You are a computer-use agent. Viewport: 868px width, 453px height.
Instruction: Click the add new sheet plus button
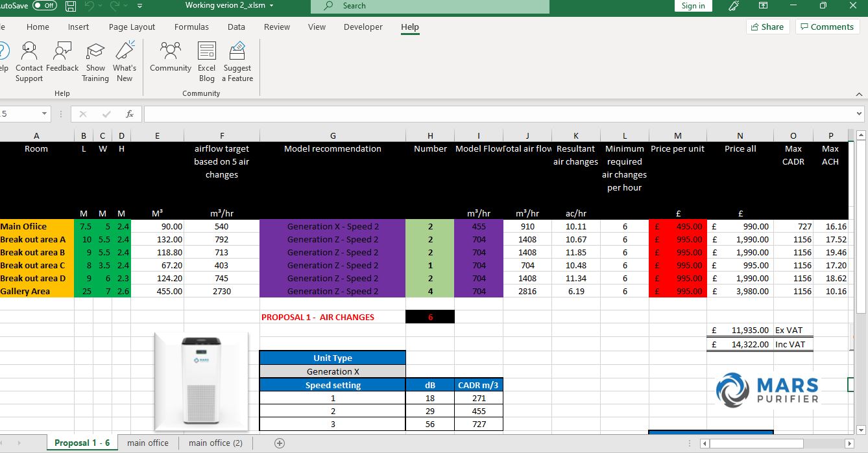(279, 443)
